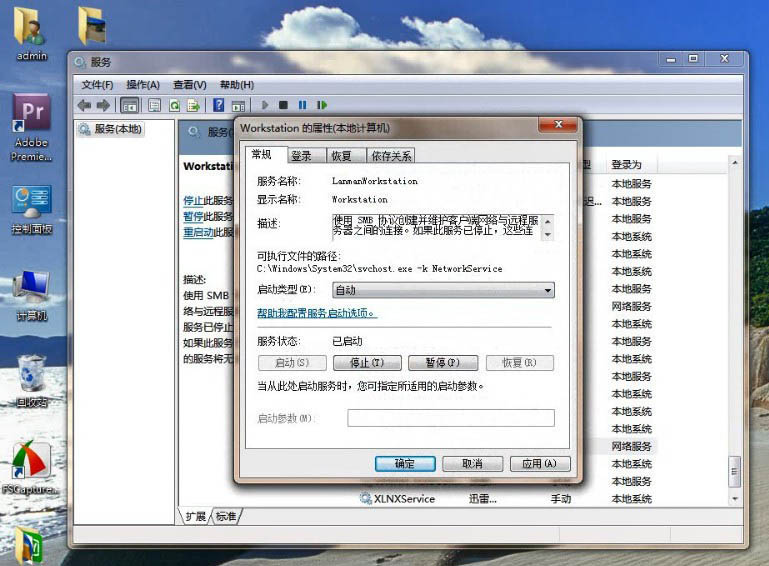Click the Restart Service toolbar icon
This screenshot has height=566, width=769.
click(x=322, y=105)
